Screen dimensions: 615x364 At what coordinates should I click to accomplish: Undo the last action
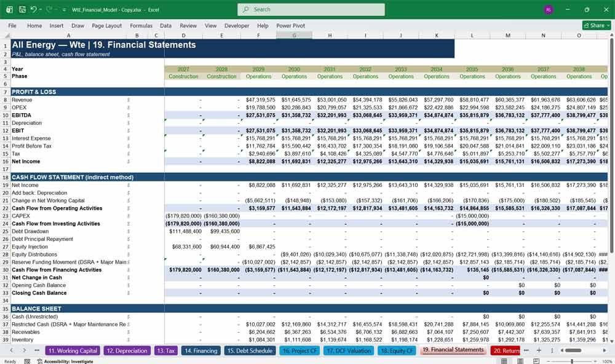(33, 9)
